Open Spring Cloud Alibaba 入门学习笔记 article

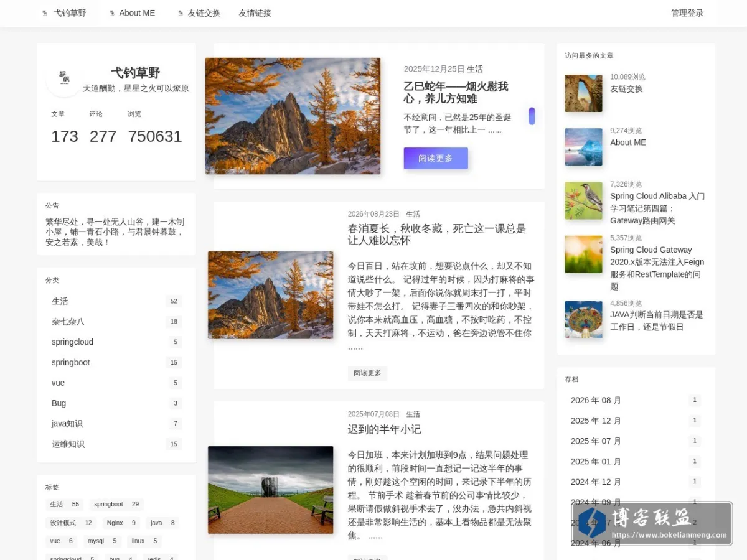[x=657, y=208]
